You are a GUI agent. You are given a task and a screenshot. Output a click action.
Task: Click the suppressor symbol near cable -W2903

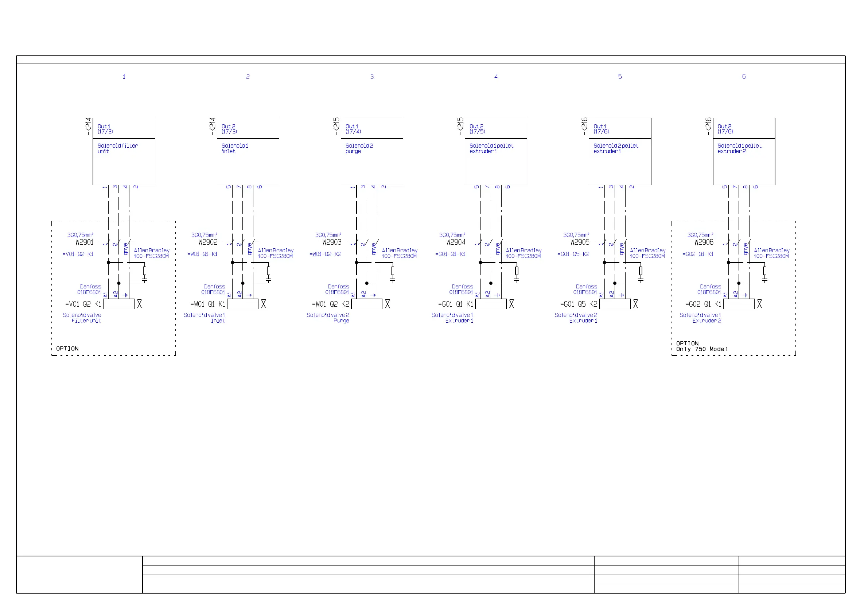[x=392, y=273]
